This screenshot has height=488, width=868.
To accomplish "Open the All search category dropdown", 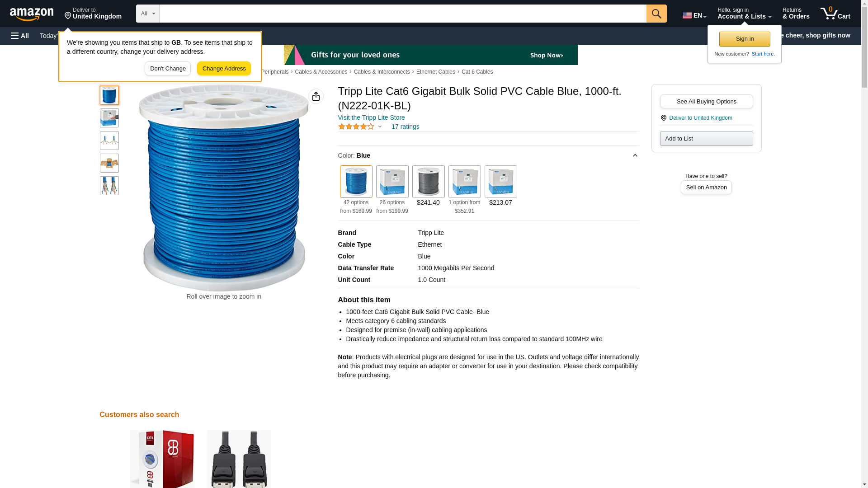I will click(148, 14).
